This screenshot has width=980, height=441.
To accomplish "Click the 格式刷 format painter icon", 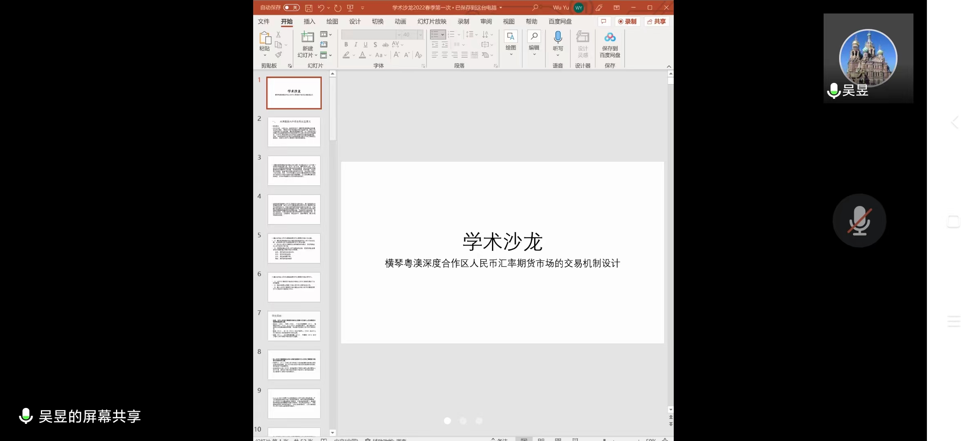I will [x=279, y=54].
